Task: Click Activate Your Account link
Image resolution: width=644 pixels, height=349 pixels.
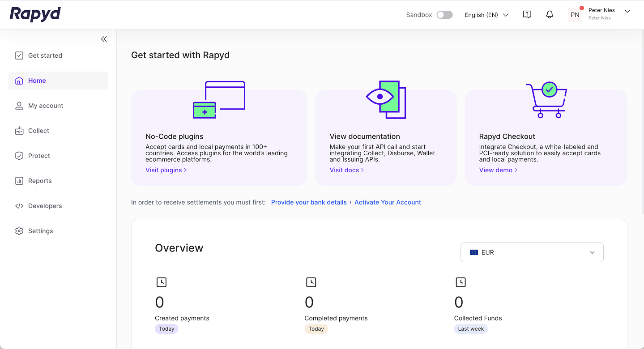Action: [388, 202]
